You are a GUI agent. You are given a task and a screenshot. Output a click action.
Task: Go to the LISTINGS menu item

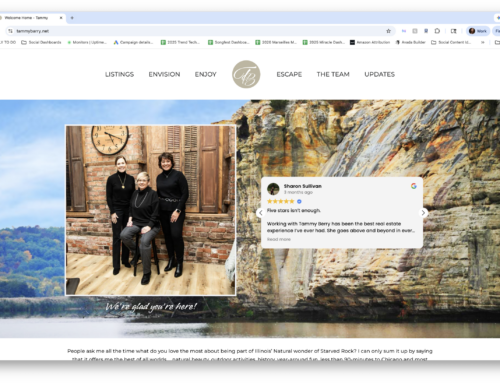coord(119,74)
